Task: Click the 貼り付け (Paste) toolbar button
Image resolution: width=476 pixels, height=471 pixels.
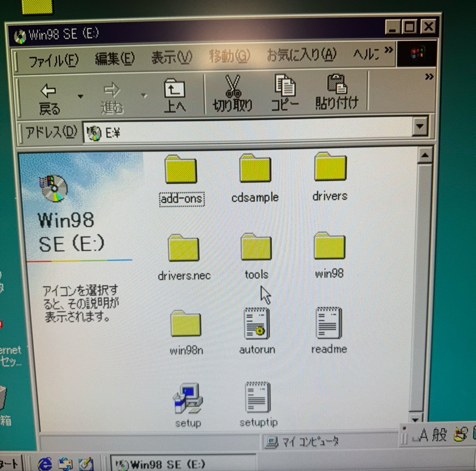Action: [x=337, y=91]
